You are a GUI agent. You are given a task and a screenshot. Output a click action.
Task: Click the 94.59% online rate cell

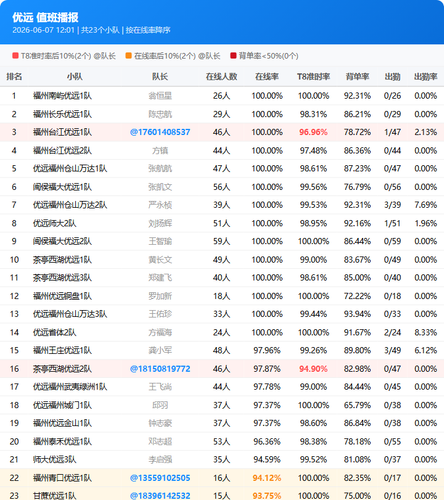point(267,460)
